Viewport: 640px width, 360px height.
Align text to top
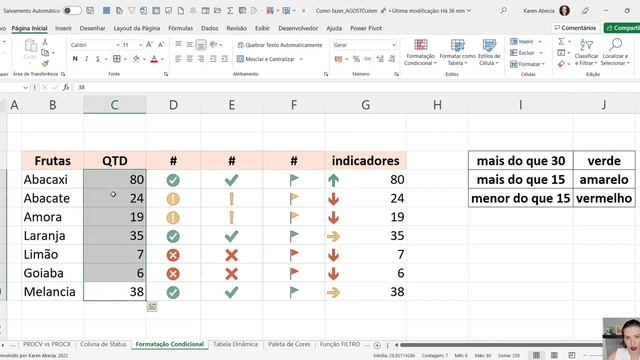point(178,44)
